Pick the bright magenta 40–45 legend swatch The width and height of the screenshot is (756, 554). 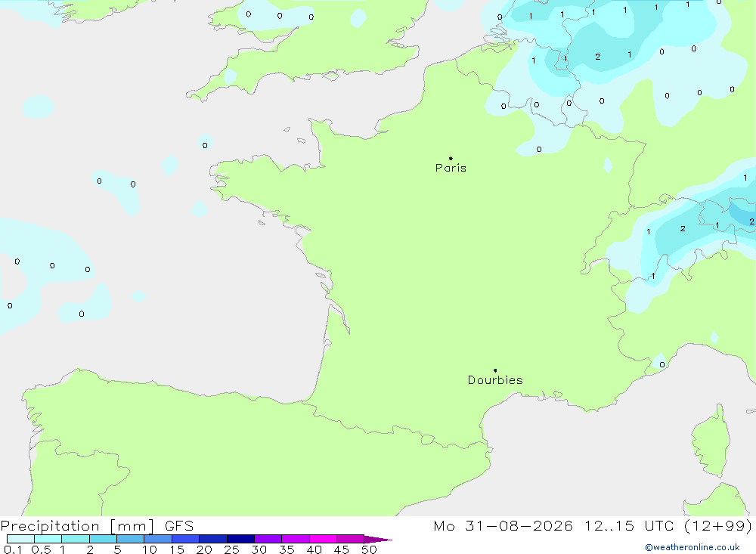point(323,539)
